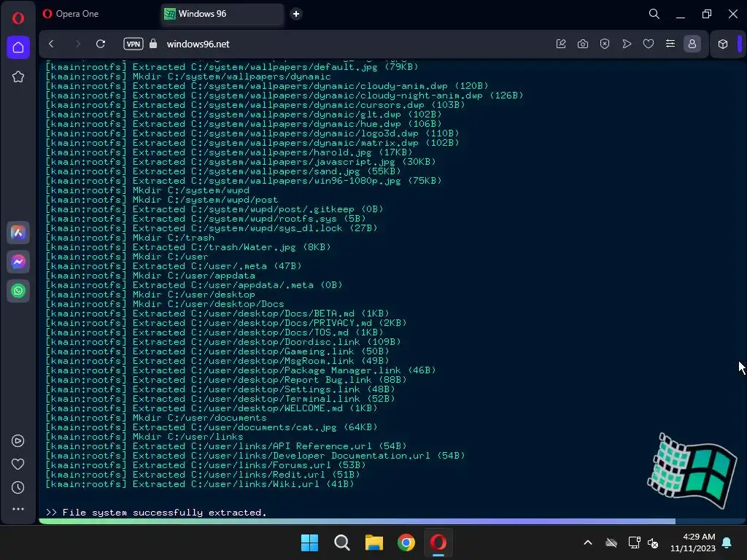This screenshot has width=747, height=560.
Task: Expand the hidden system tray icons
Action: (588, 542)
